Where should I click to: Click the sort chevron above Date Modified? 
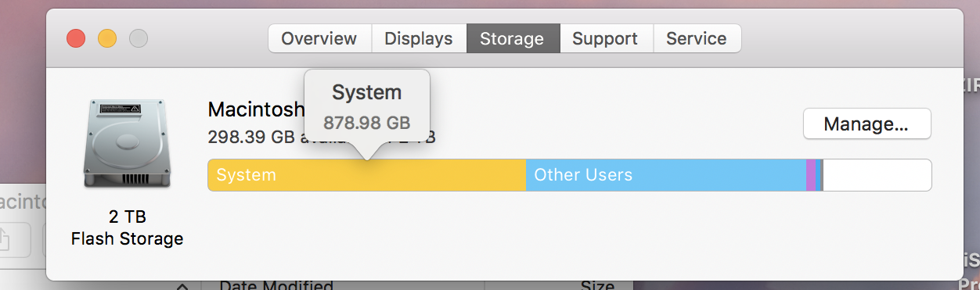[x=182, y=286]
